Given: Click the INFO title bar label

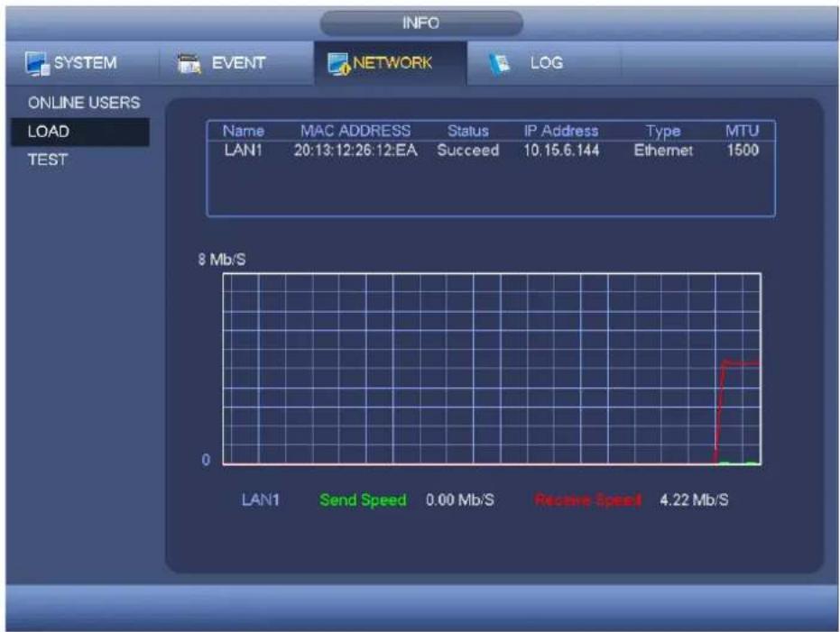Looking at the screenshot, I should [x=421, y=23].
